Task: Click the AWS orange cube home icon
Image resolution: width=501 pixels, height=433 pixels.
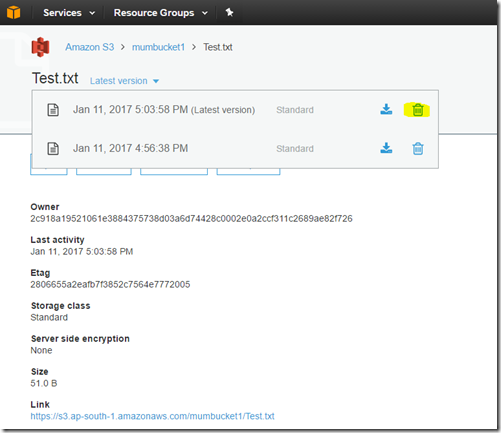Action: (x=13, y=12)
